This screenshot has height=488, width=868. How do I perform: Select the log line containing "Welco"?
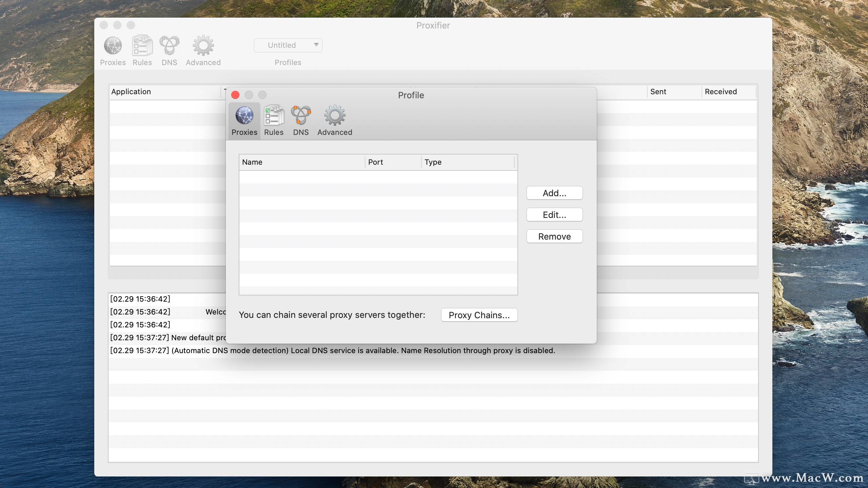(168, 312)
